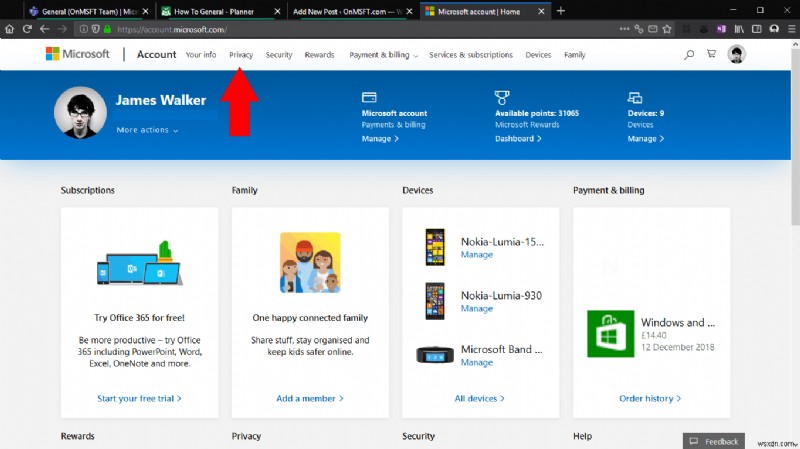Click the site information icon
The height and width of the screenshot is (449, 800).
(x=83, y=29)
